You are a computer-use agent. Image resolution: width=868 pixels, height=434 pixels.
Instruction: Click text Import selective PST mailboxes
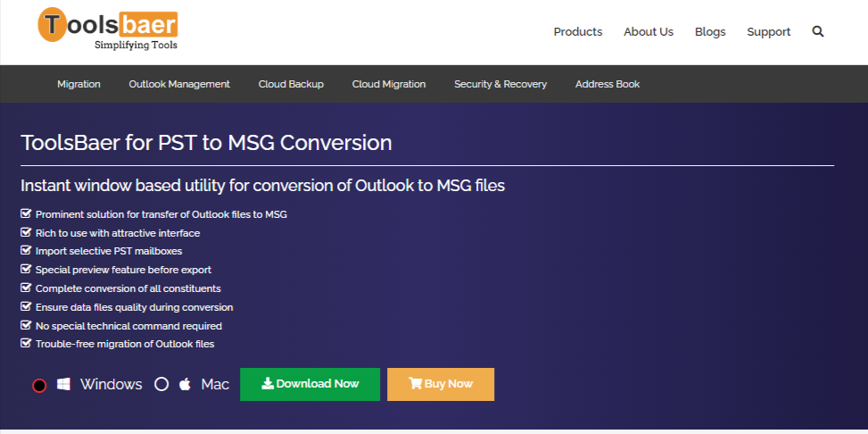point(109,251)
